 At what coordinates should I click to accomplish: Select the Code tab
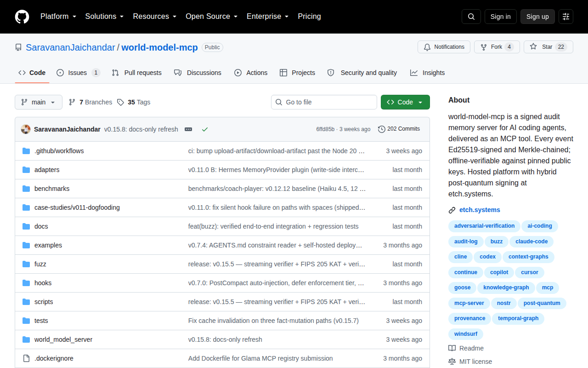point(32,73)
